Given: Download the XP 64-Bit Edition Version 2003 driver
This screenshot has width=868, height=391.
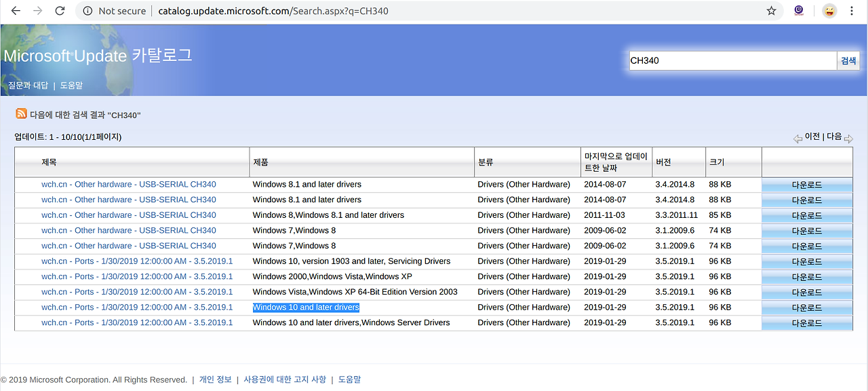Looking at the screenshot, I should pos(807,292).
